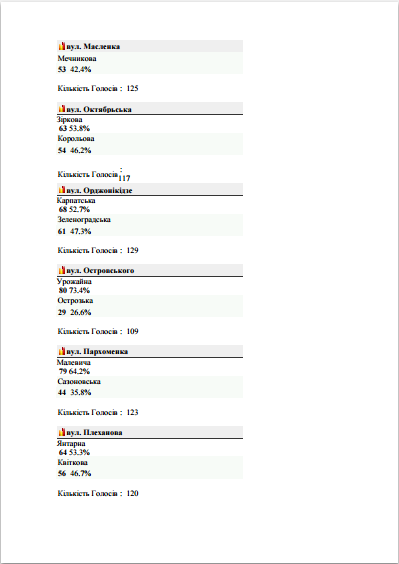The image size is (399, 564).
Task: Open the вул. Островського poll heading
Action: click(x=100, y=270)
